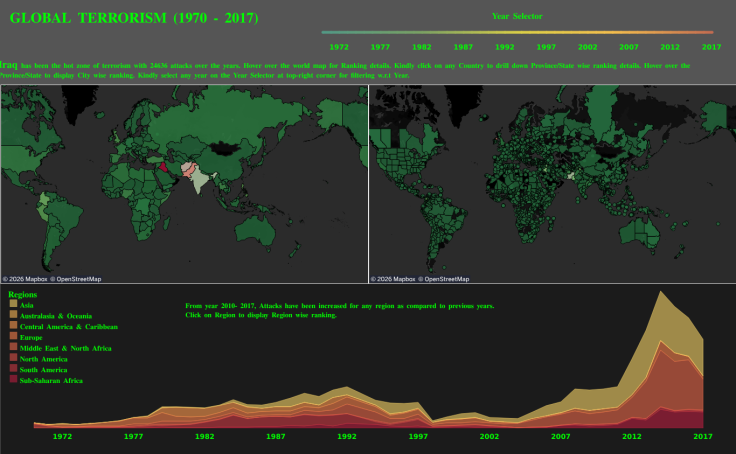This screenshot has height=454, width=736.
Task: Choose 2017 on the Year Selector
Action: 711,46
